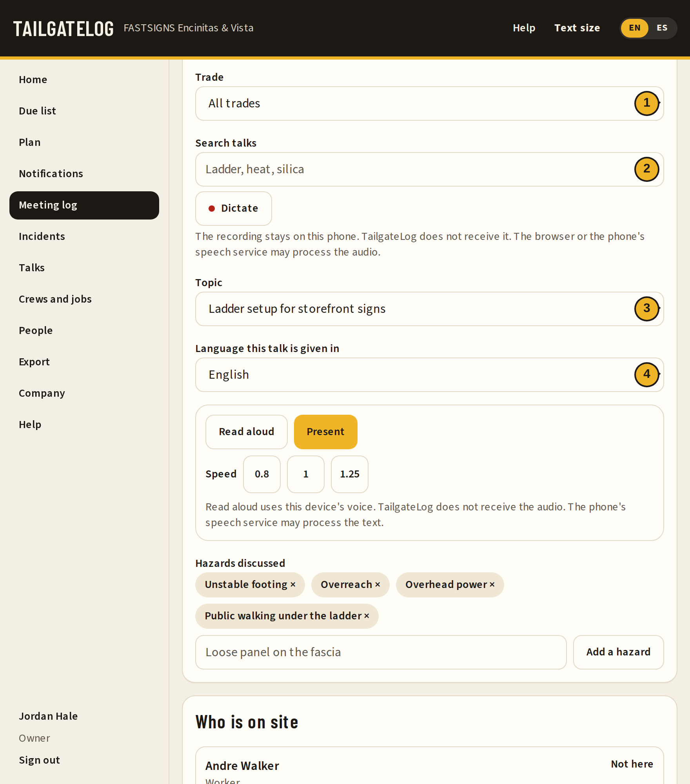Set read-aloud speed to 0.8
The height and width of the screenshot is (784, 690).
tap(262, 474)
